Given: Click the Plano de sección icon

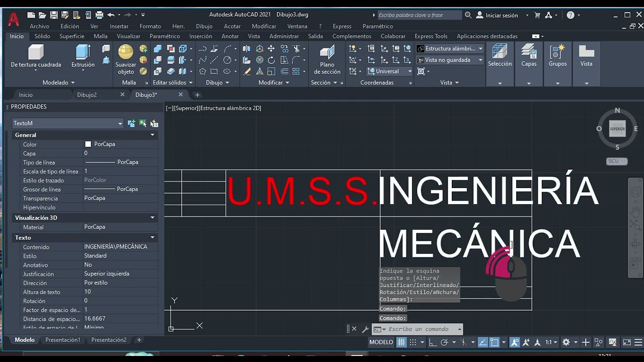Looking at the screenshot, I should click(x=327, y=52).
